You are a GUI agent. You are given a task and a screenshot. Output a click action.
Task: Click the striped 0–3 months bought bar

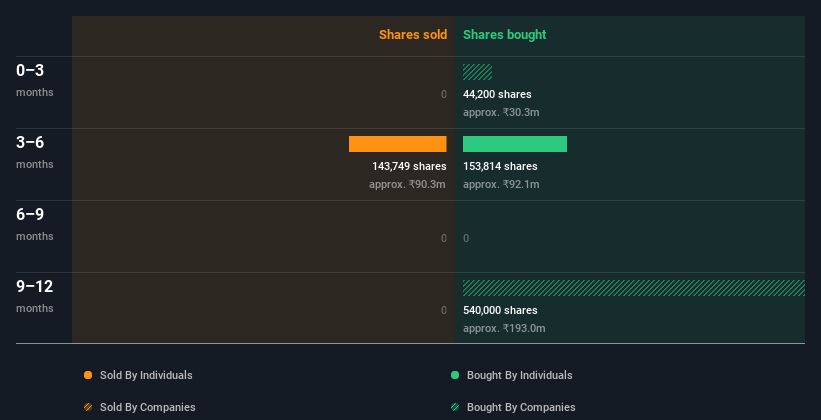coord(478,72)
